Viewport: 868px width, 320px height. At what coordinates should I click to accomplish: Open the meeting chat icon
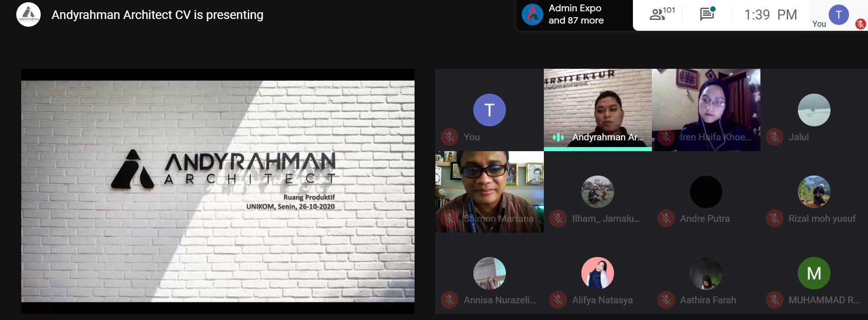point(707,14)
